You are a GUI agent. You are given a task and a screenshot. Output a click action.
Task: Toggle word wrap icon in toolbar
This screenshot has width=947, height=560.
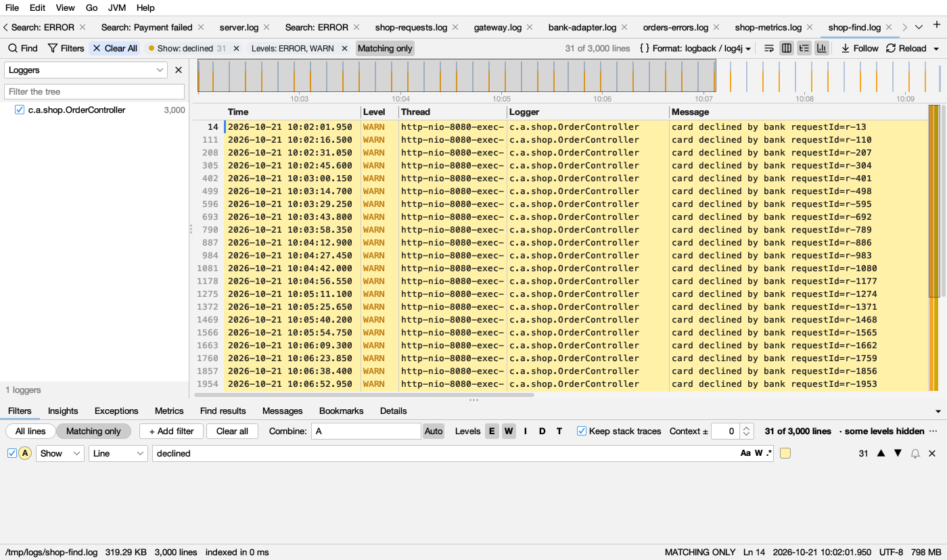pos(769,48)
